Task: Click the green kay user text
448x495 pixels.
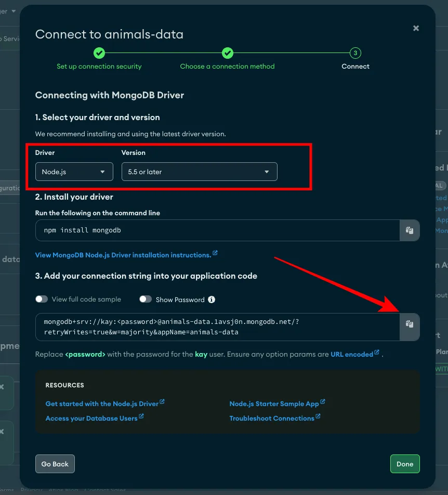Action: coord(201,354)
